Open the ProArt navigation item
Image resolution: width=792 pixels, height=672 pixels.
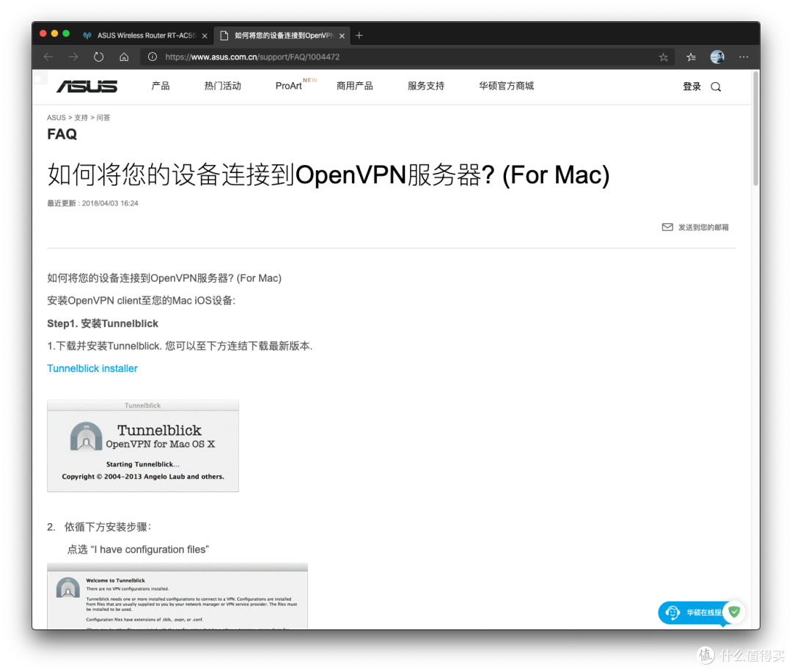click(x=289, y=86)
